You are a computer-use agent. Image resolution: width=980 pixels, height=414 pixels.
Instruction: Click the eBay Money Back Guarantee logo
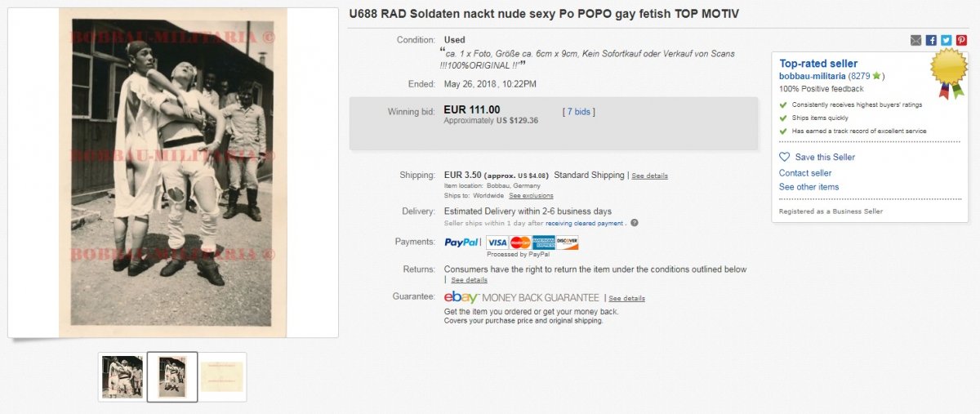(521, 298)
